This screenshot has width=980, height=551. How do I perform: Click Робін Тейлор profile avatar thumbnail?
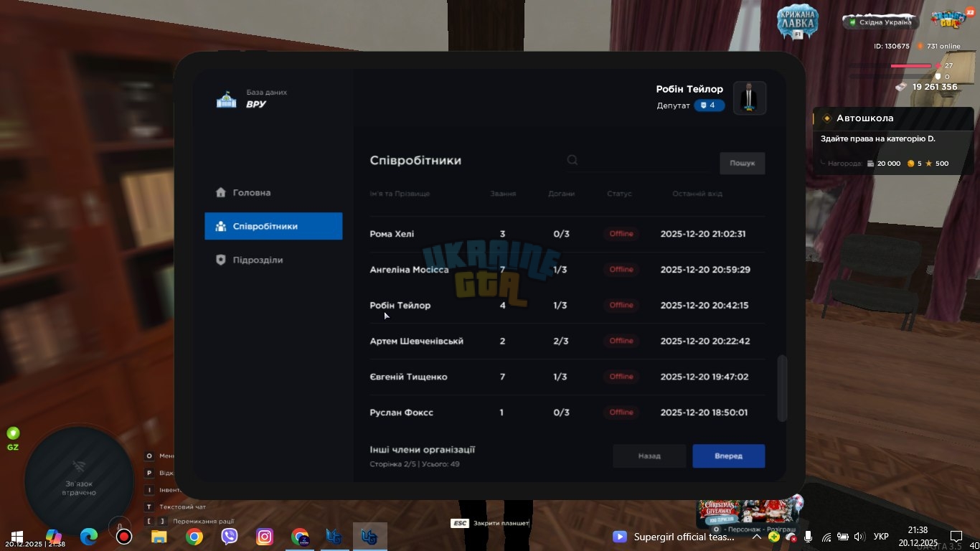click(x=749, y=98)
